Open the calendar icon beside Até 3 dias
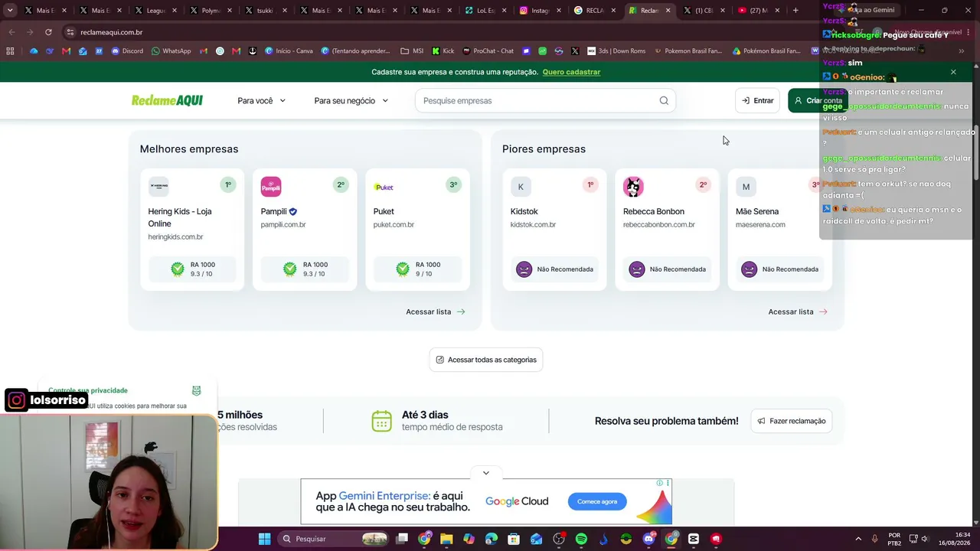 381,421
